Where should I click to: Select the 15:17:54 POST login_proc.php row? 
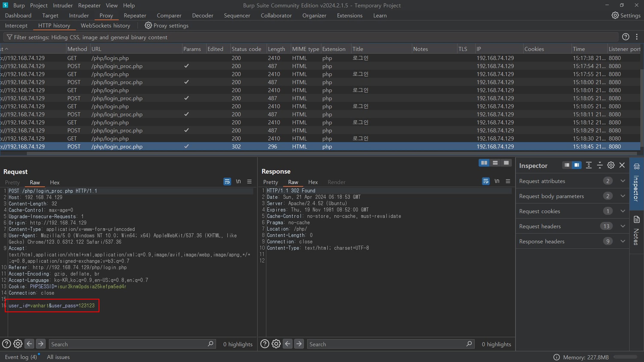pos(320,66)
